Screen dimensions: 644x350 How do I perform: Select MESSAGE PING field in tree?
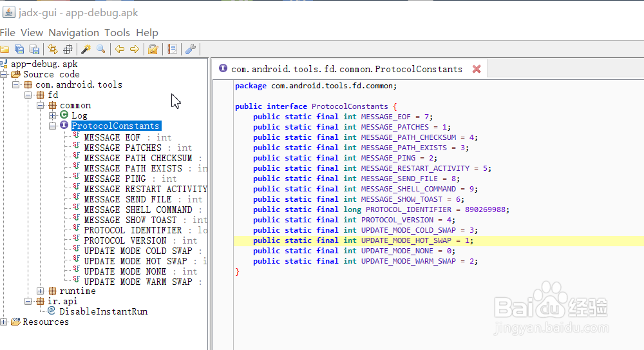(130, 179)
